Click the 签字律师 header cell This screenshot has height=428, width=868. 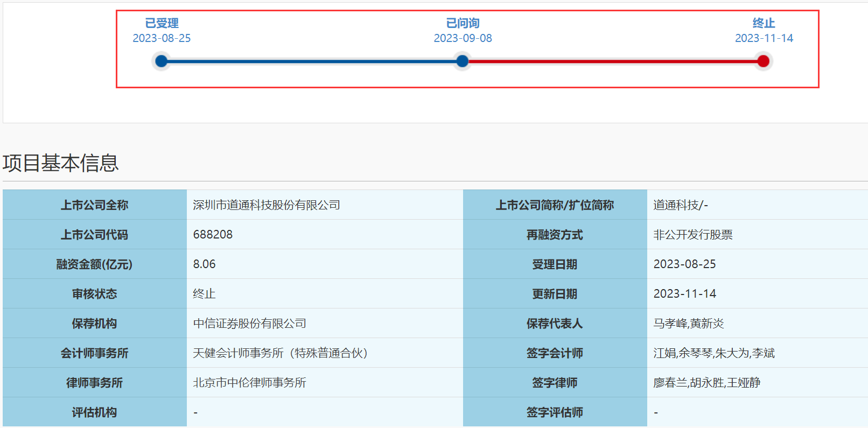point(555,382)
